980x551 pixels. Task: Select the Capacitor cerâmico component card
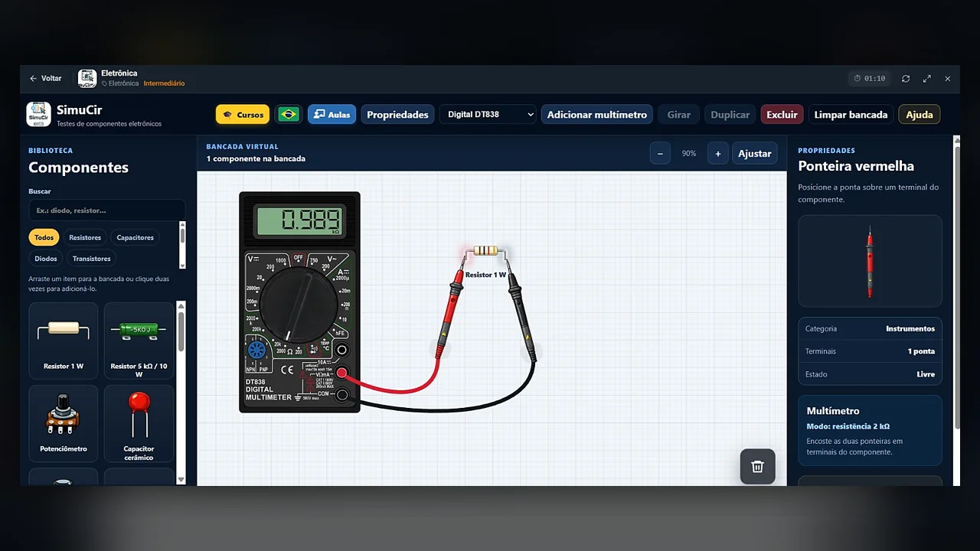click(x=139, y=423)
